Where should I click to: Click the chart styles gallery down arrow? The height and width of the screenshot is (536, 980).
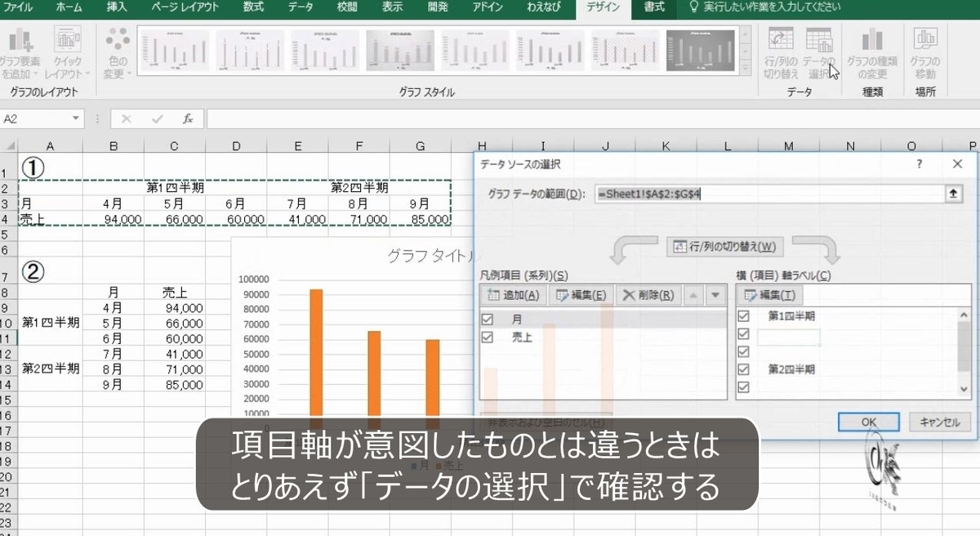(744, 51)
